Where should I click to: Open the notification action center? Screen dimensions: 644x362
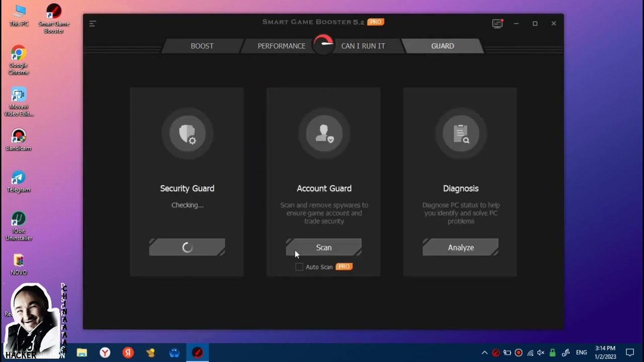tap(630, 352)
